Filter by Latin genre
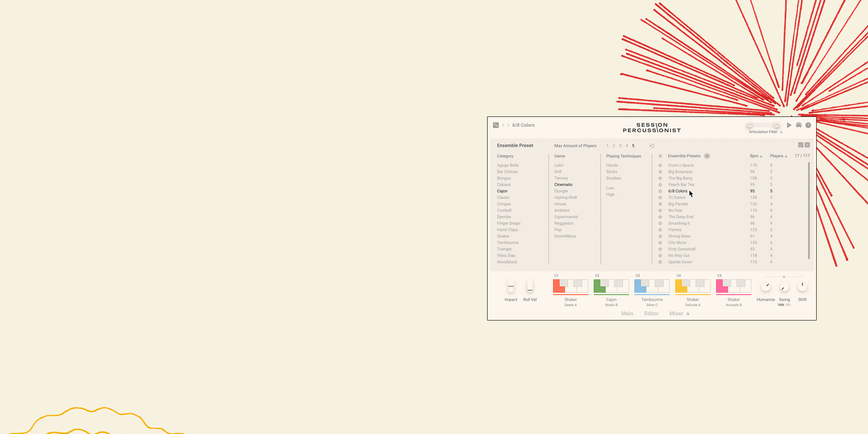Viewport: 868px width, 434px height. (559, 165)
